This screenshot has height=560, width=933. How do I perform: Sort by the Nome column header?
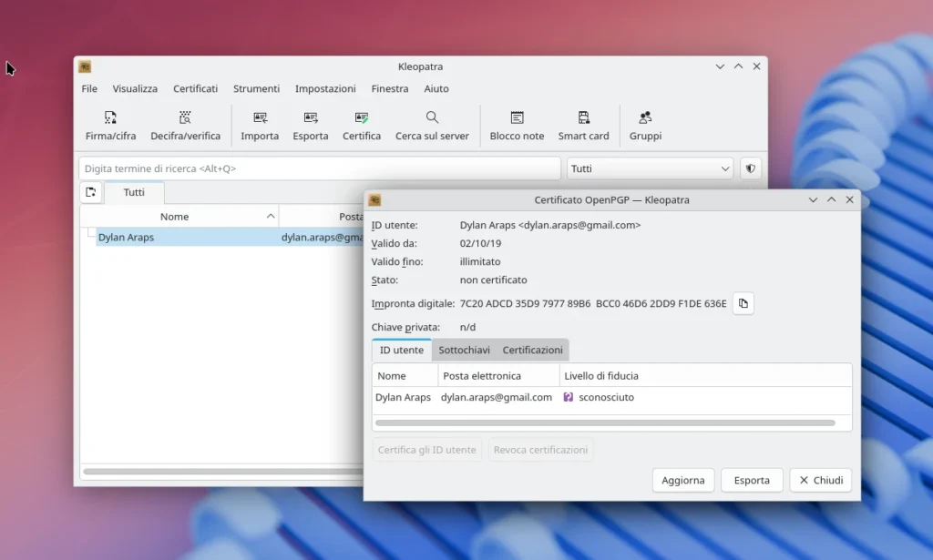[175, 217]
